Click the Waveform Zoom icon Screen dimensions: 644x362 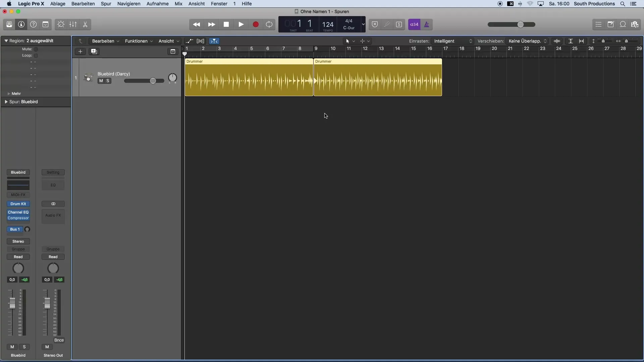[557, 41]
